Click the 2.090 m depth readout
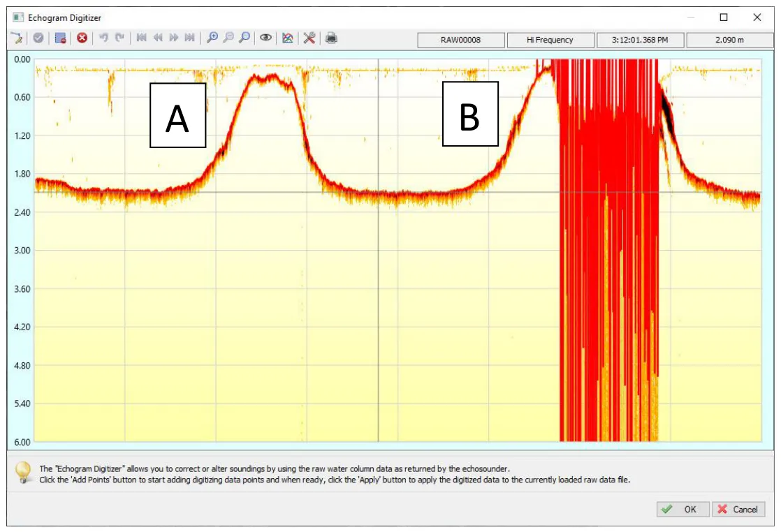781x532 pixels. [x=730, y=40]
